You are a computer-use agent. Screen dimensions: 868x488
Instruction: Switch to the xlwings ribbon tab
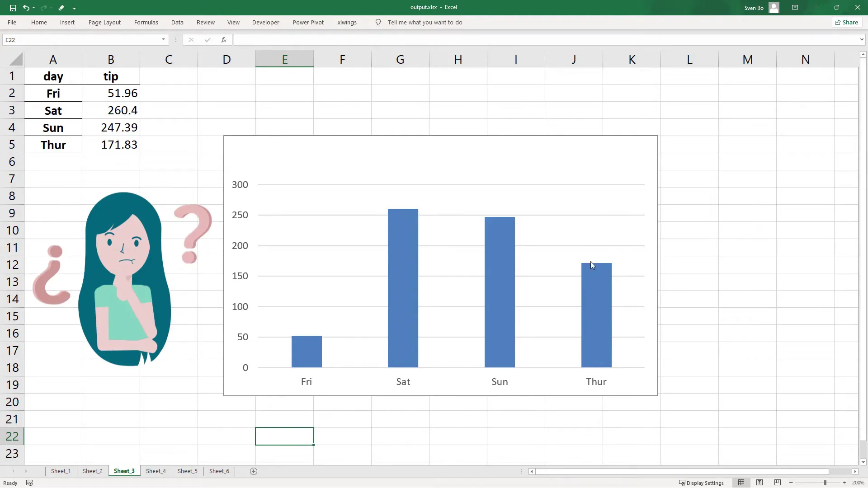347,22
